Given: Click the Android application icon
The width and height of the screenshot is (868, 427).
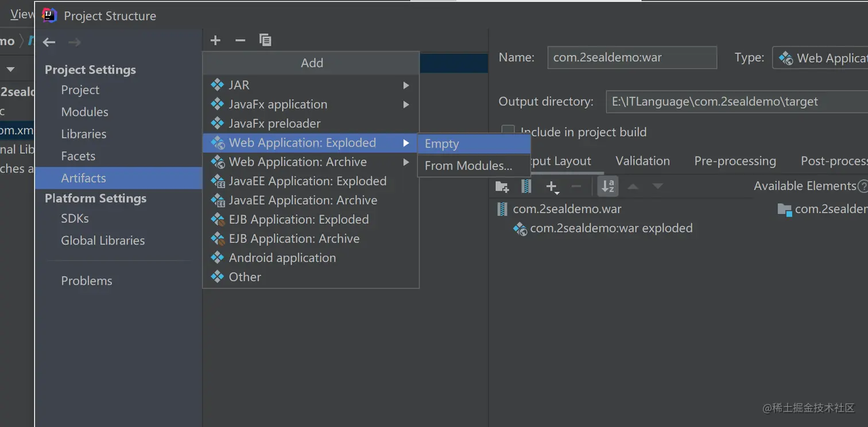Looking at the screenshot, I should coord(217,258).
